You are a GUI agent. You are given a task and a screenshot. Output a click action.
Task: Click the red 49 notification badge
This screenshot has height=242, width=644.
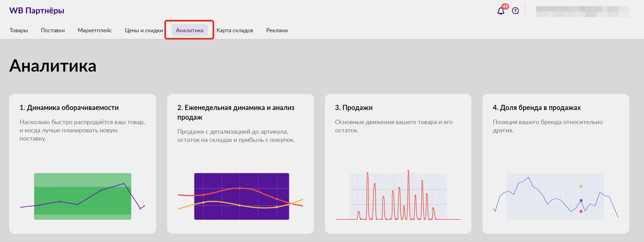pyautogui.click(x=505, y=7)
